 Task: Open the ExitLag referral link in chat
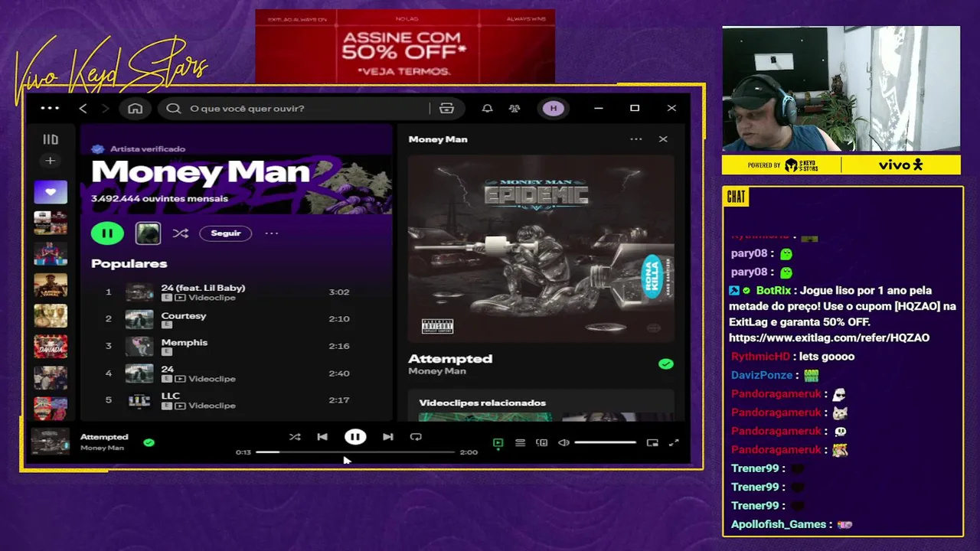point(829,337)
